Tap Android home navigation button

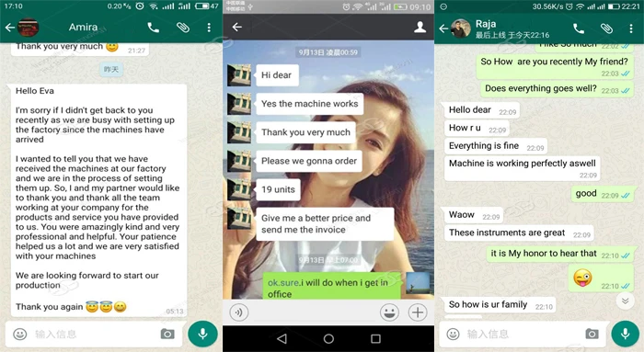pos(328,339)
